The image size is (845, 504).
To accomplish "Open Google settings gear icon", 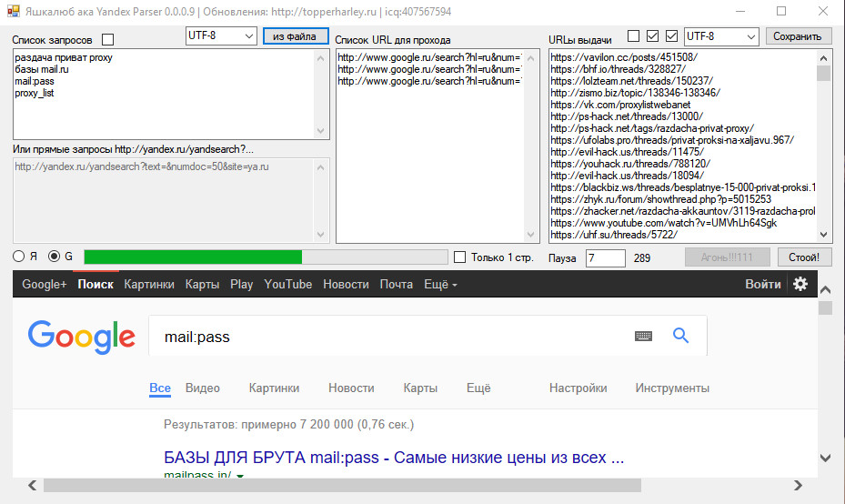I will [800, 284].
